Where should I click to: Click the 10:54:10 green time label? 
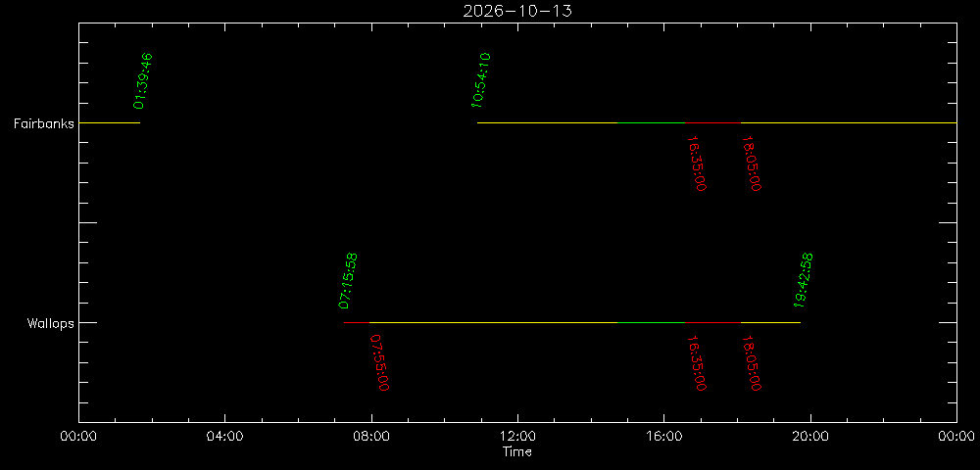(x=481, y=81)
